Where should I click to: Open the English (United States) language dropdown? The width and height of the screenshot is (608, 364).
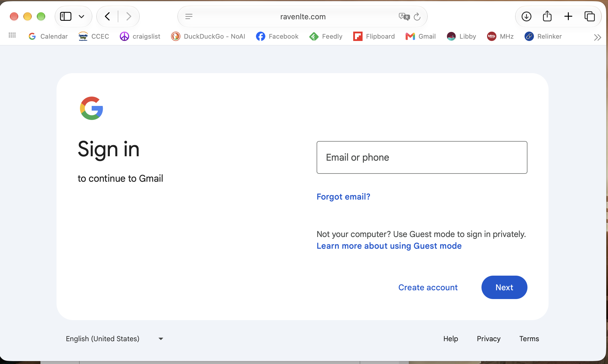(x=115, y=339)
